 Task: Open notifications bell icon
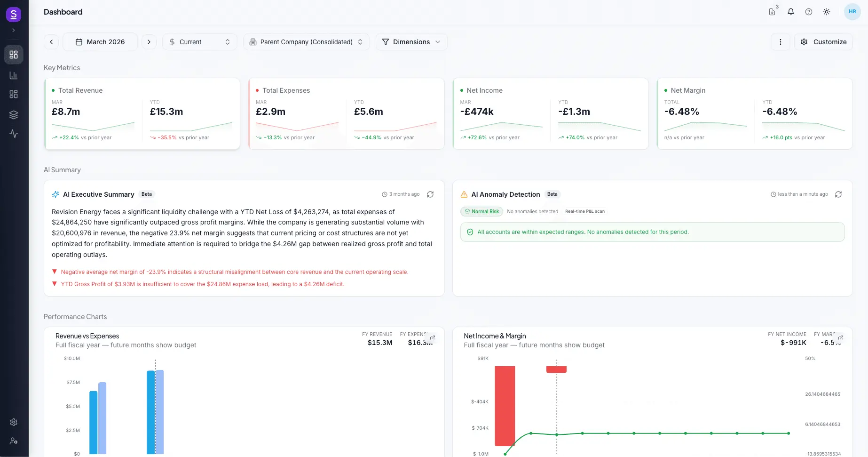791,12
